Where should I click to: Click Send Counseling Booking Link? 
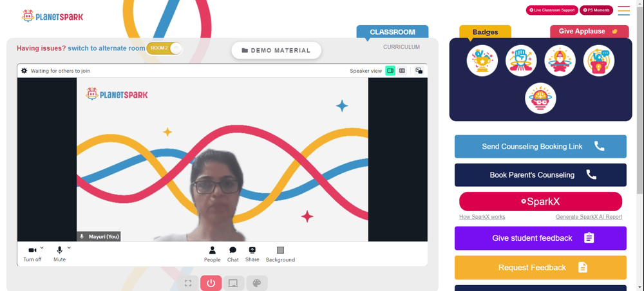click(540, 147)
